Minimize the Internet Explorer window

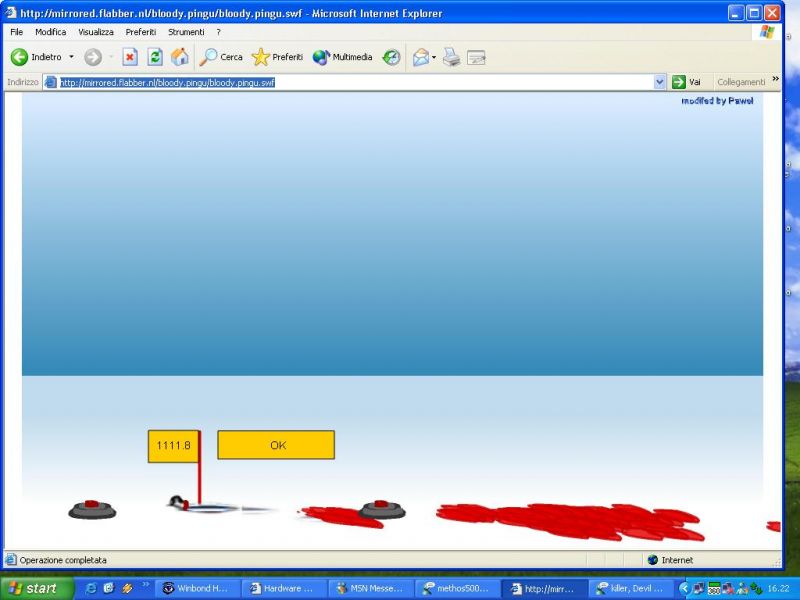[736, 13]
